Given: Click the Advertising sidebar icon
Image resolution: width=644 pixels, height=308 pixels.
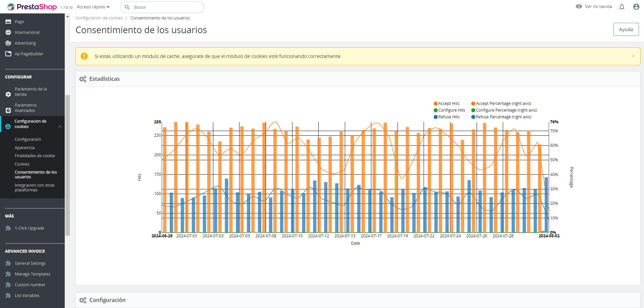Looking at the screenshot, I should point(8,43).
